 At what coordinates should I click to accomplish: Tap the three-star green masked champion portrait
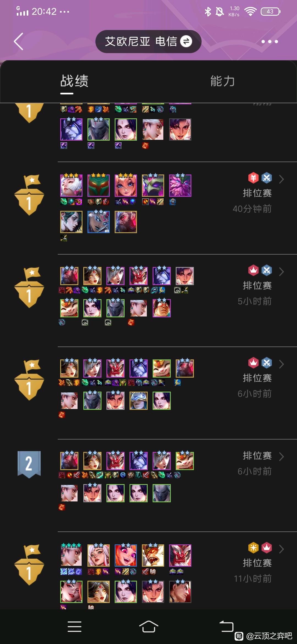point(98,185)
